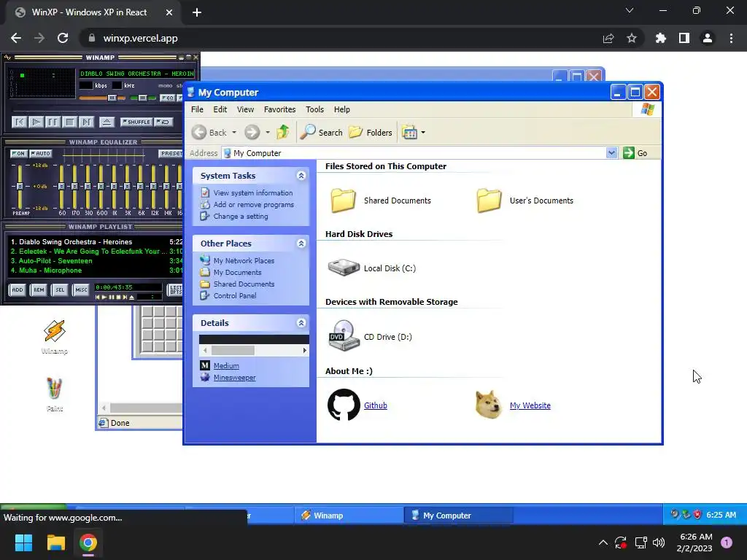Open the Favorites menu
This screenshot has width=747, height=560.
click(279, 109)
